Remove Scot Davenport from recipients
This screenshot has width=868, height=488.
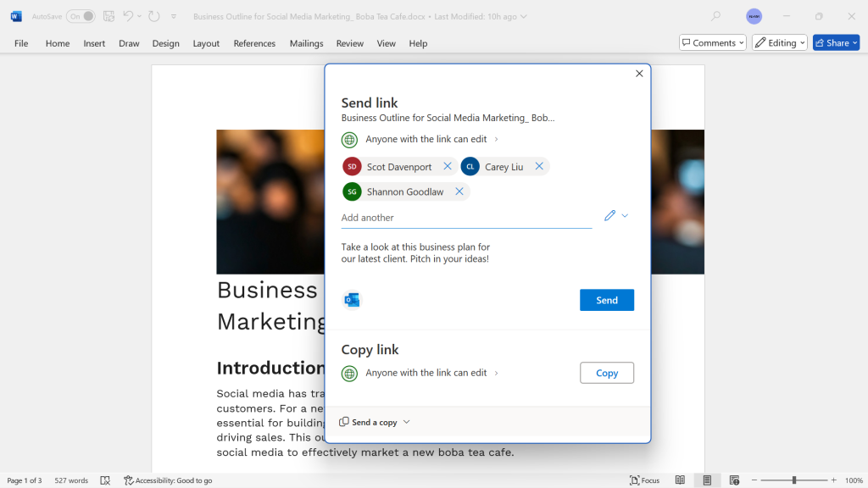[x=448, y=166]
